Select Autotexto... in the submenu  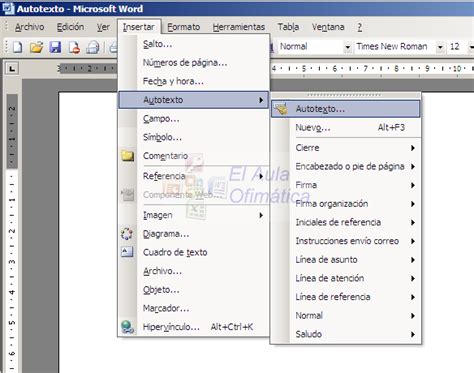pyautogui.click(x=346, y=109)
